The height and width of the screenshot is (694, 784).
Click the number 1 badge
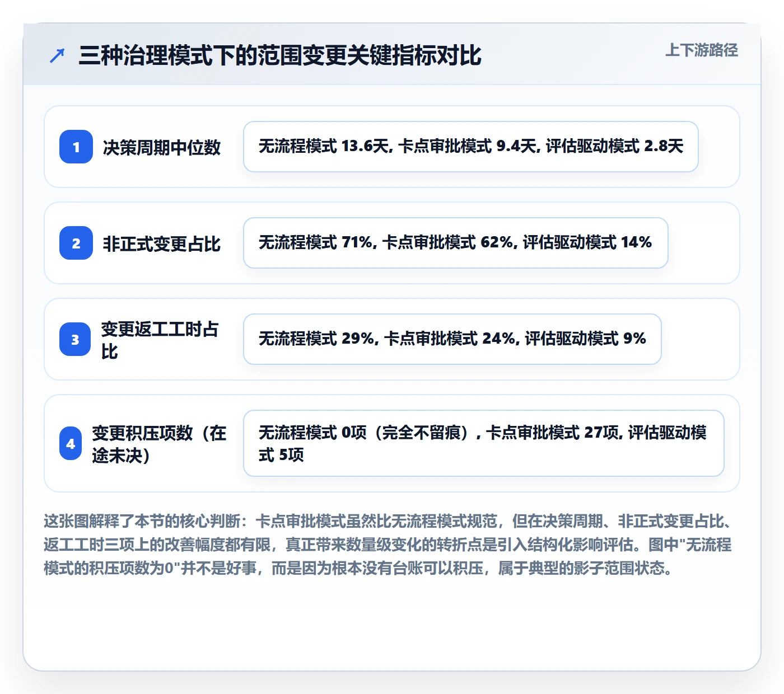pos(76,147)
